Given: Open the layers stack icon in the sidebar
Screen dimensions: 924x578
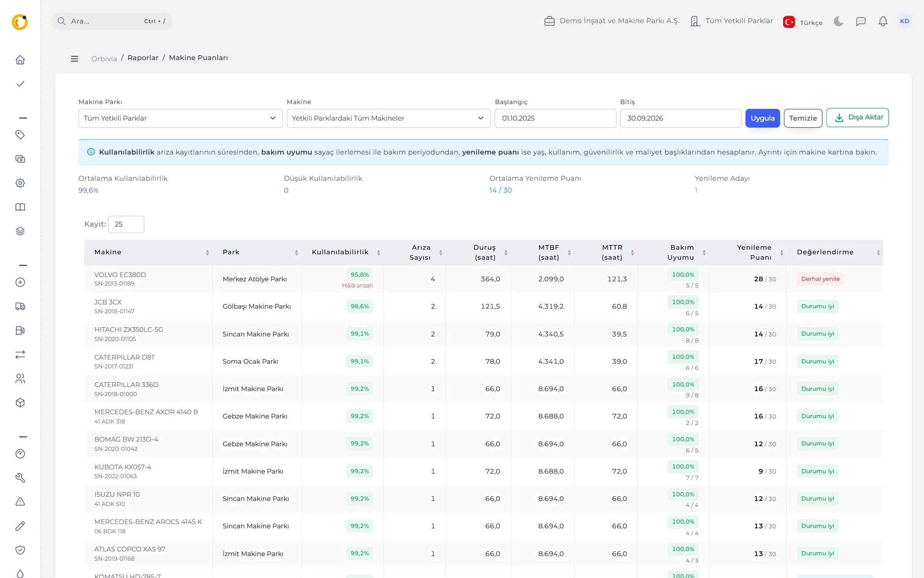Looking at the screenshot, I should (x=20, y=231).
